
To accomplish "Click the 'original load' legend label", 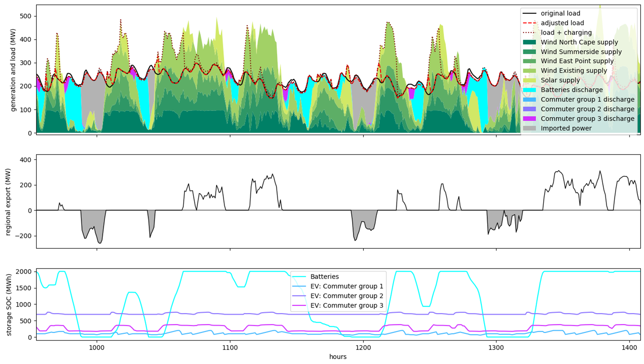I will [x=560, y=13].
